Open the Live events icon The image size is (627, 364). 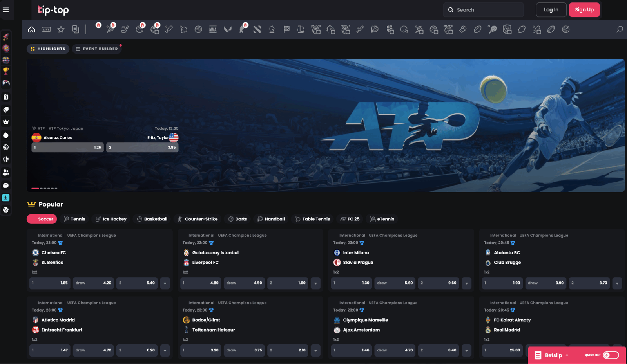pyautogui.click(x=46, y=29)
